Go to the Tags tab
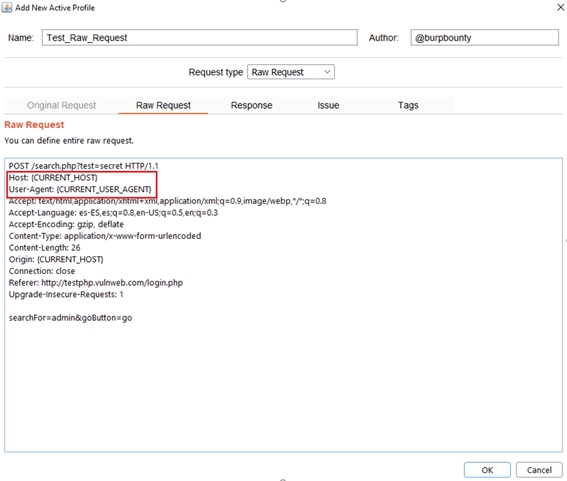Viewport: 567px width, 481px height. pyautogui.click(x=408, y=105)
